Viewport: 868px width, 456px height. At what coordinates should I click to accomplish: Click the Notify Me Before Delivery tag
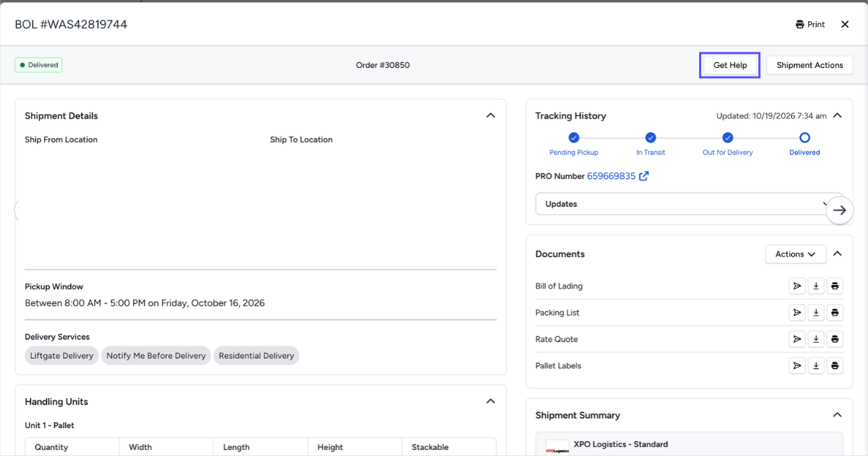pos(156,356)
